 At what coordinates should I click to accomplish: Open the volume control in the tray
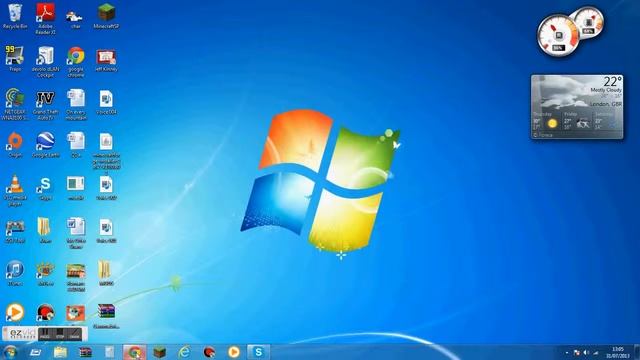(586, 353)
